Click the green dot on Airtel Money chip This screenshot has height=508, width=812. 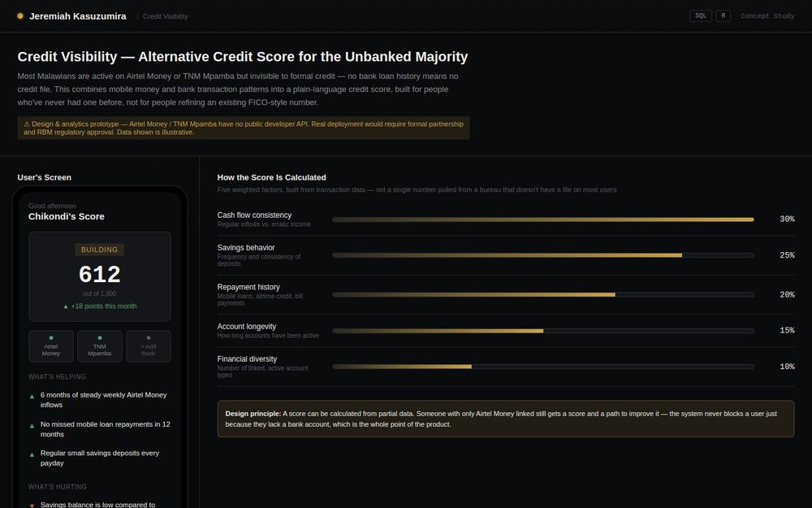point(50,338)
